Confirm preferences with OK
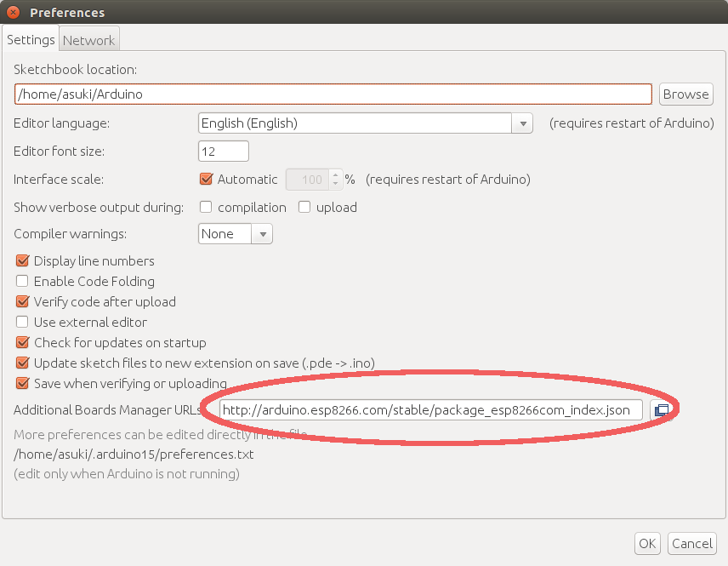 click(x=647, y=544)
